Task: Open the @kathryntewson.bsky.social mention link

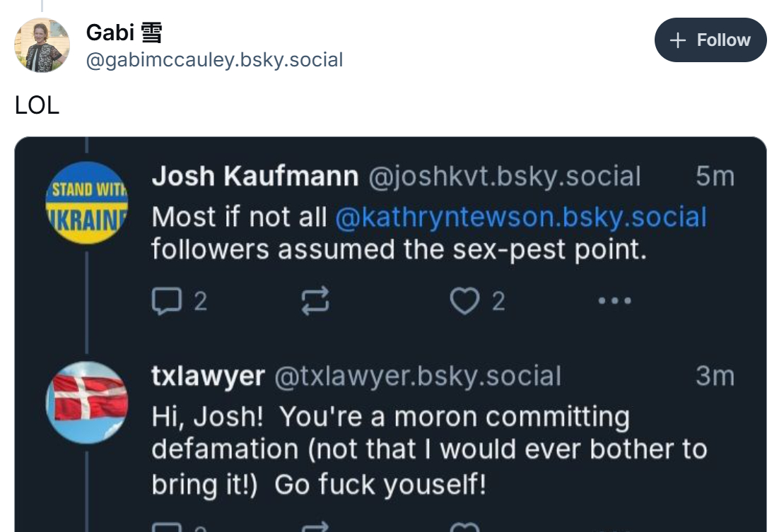Action: (x=520, y=217)
